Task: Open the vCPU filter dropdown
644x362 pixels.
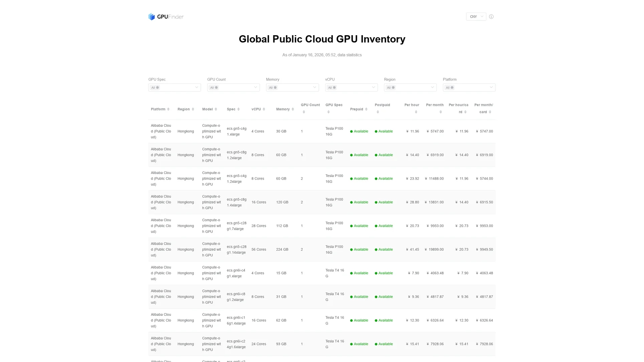Action: click(351, 87)
